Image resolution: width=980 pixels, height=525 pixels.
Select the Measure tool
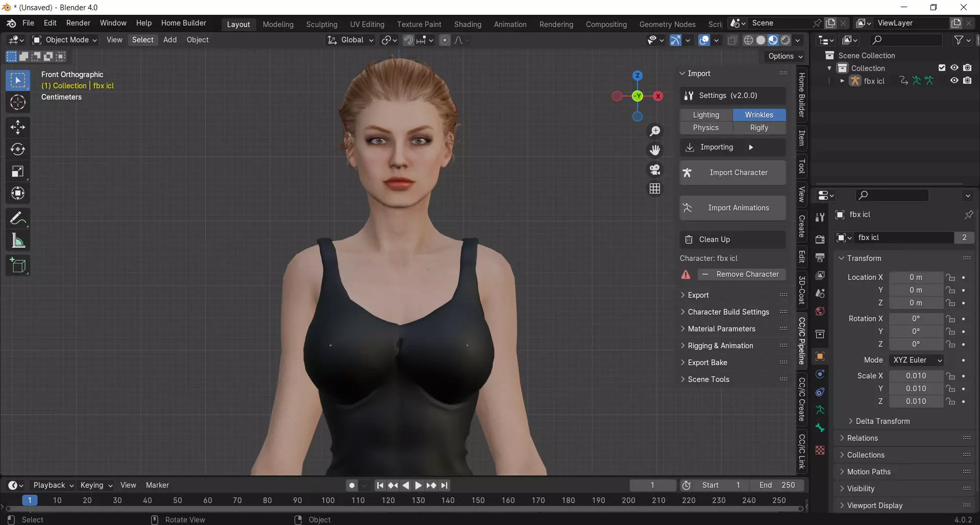tap(18, 241)
